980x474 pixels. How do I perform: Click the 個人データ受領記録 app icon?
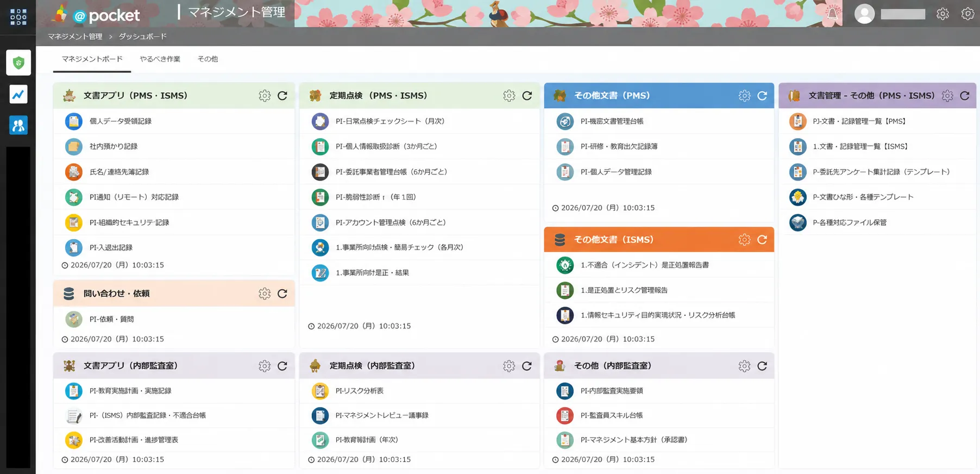[74, 121]
